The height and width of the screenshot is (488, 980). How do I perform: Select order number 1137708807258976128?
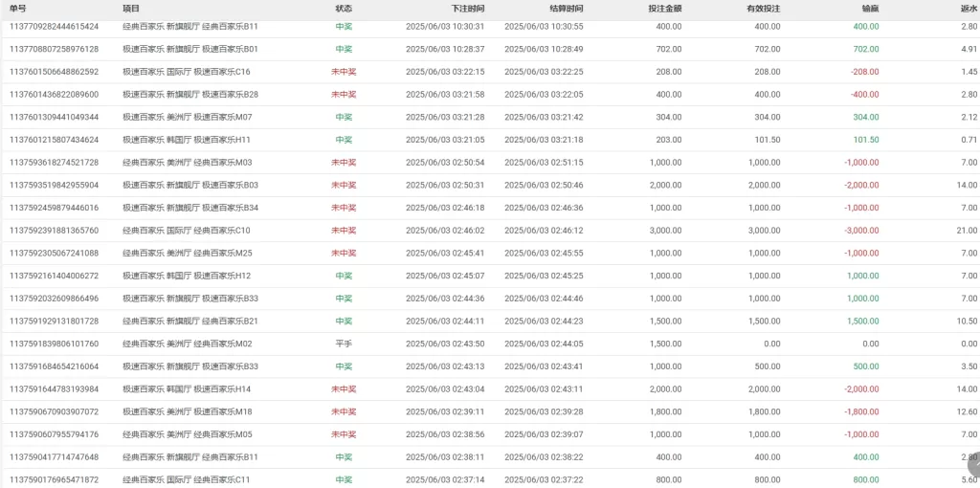pyautogui.click(x=54, y=49)
